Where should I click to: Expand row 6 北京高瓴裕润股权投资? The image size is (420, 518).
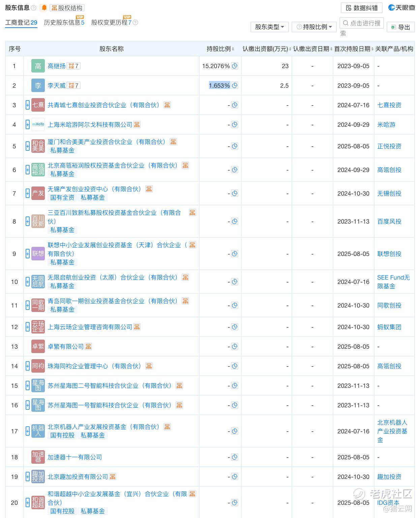28,170
